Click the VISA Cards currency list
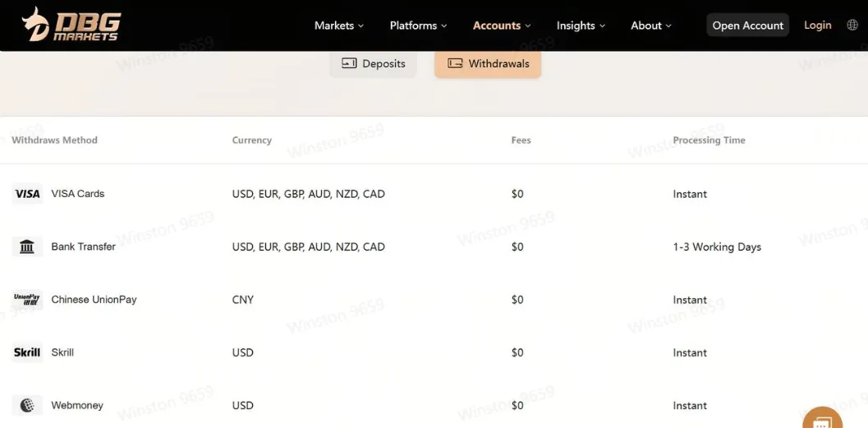The image size is (868, 428). pyautogui.click(x=308, y=195)
